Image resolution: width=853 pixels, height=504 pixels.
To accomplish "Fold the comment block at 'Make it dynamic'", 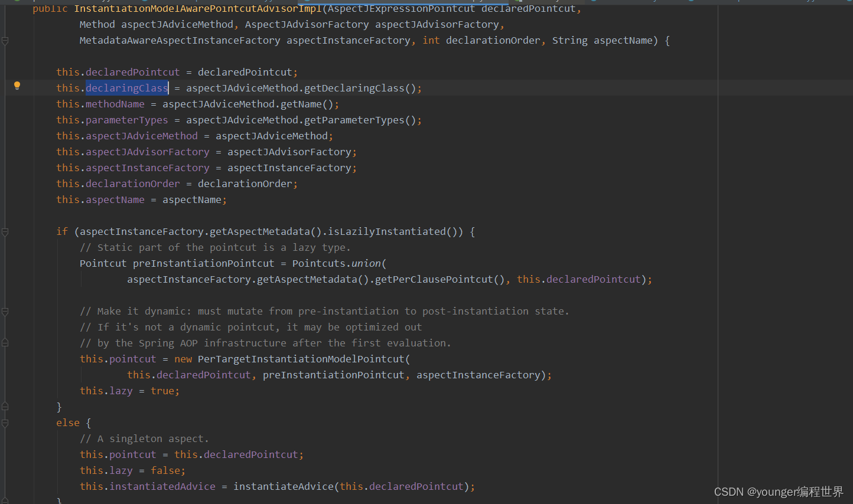I will 5,312.
